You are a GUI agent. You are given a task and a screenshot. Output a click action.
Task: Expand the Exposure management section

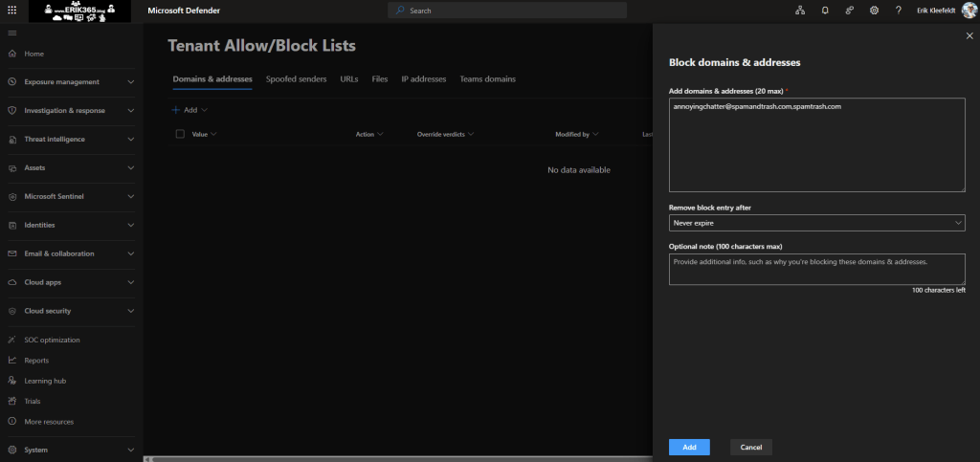click(130, 82)
